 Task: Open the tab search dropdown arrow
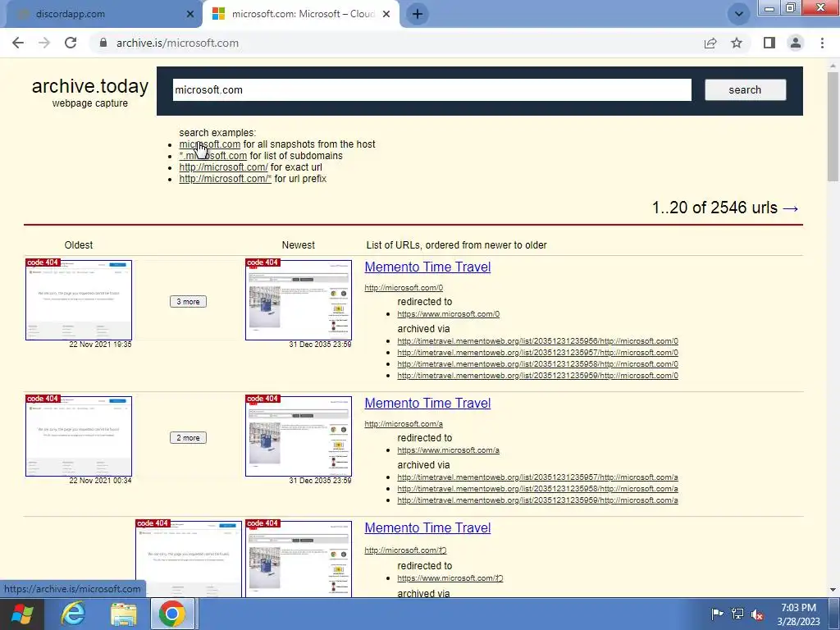(x=739, y=14)
